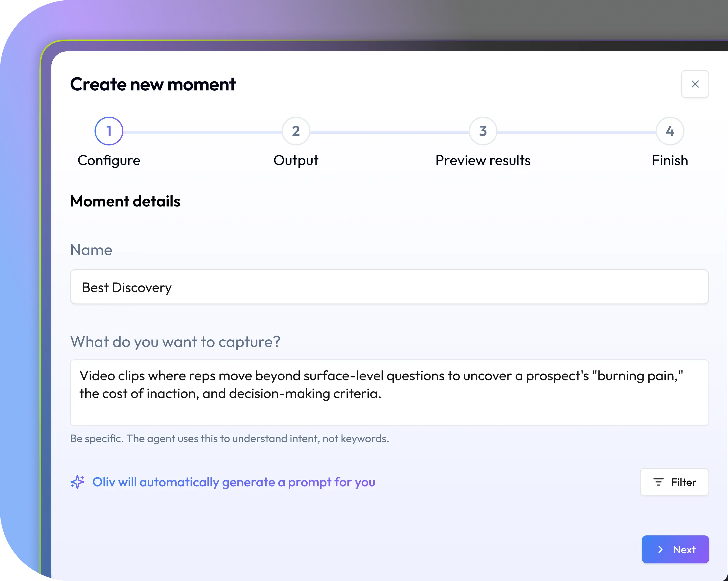Click the Output step label
728x581 pixels.
pyautogui.click(x=296, y=161)
